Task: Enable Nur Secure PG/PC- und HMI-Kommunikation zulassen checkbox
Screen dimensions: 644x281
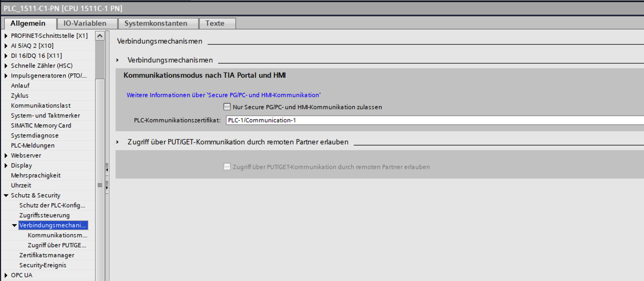Action: pyautogui.click(x=227, y=107)
